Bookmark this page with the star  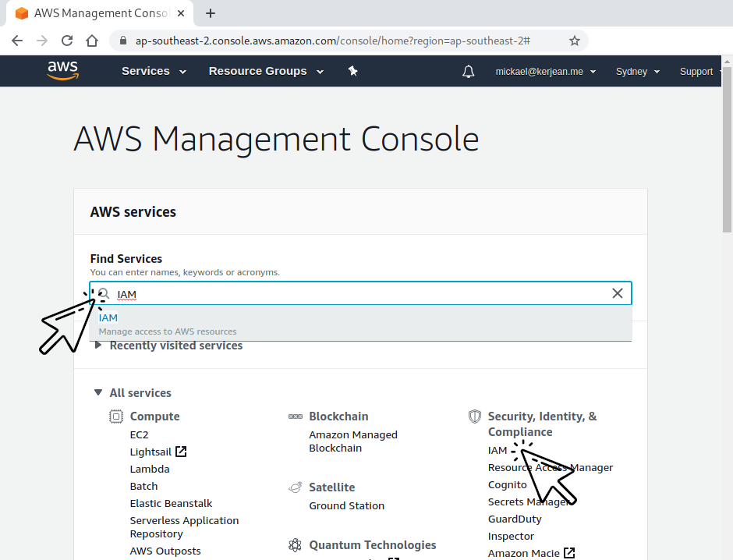tap(575, 41)
